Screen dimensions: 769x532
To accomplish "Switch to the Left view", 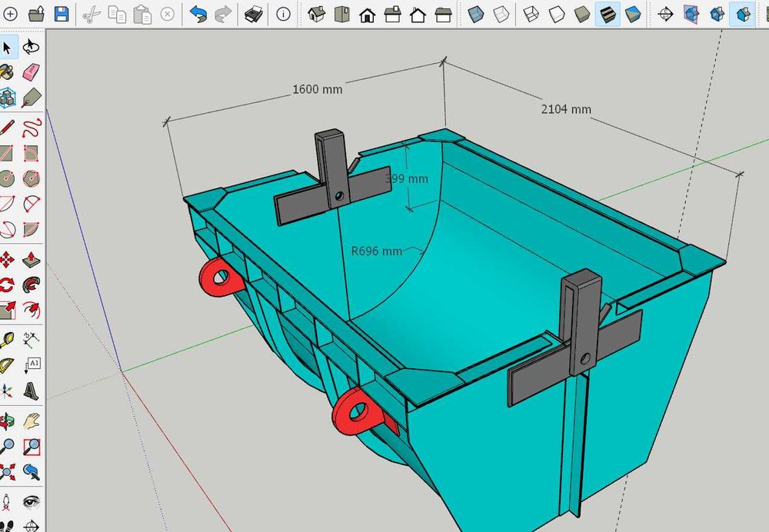I will click(x=443, y=15).
